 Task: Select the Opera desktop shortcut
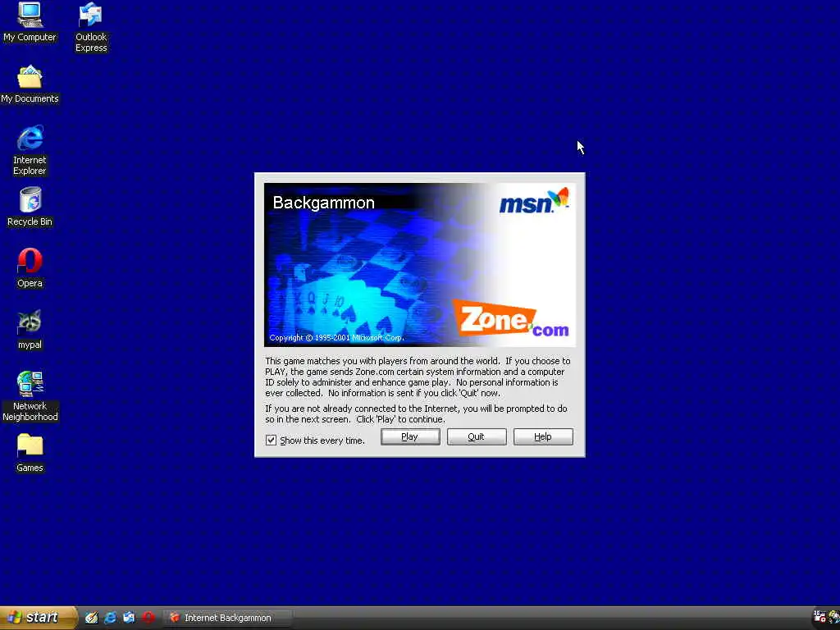pyautogui.click(x=30, y=268)
